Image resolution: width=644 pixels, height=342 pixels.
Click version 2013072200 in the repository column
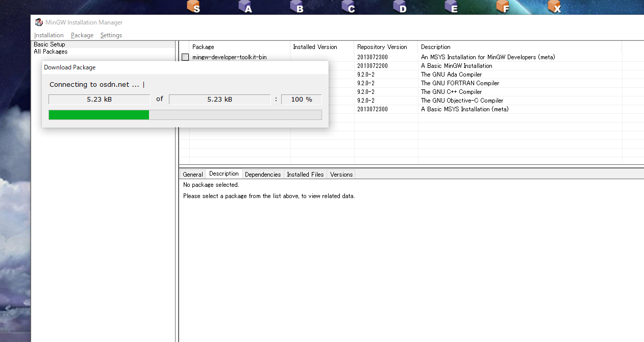click(x=373, y=66)
